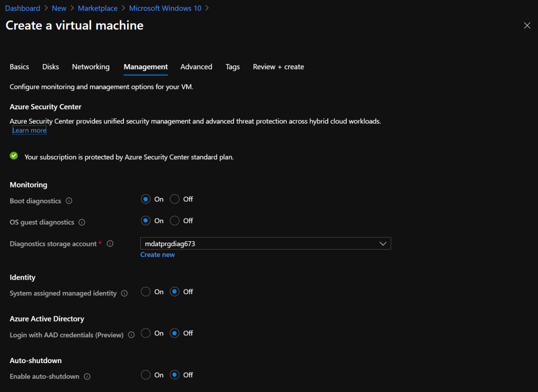The height and width of the screenshot is (392, 538).
Task: Enable System assigned managed identity On
Action: [146, 292]
